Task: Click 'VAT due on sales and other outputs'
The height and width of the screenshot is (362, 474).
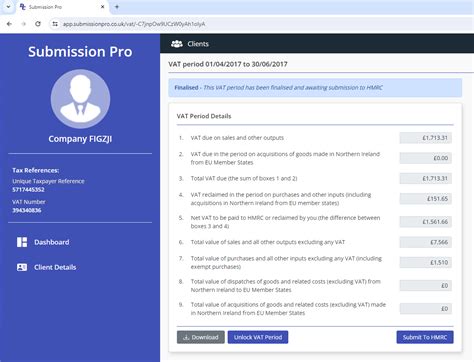Action: point(237,138)
